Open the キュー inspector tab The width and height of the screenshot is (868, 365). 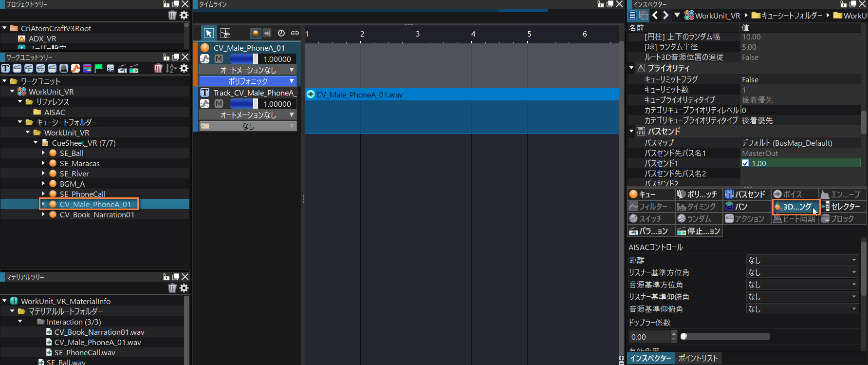point(651,194)
